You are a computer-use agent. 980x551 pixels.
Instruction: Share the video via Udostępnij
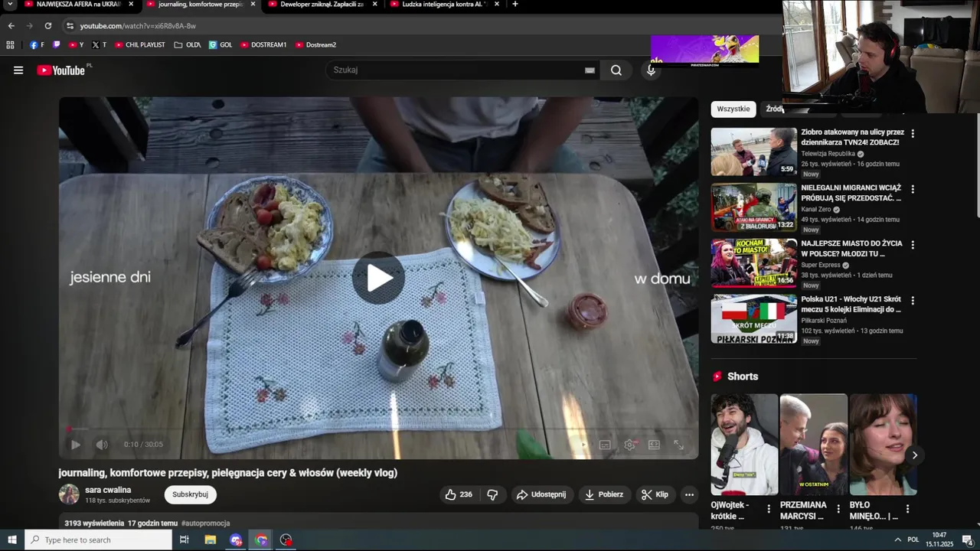542,494
